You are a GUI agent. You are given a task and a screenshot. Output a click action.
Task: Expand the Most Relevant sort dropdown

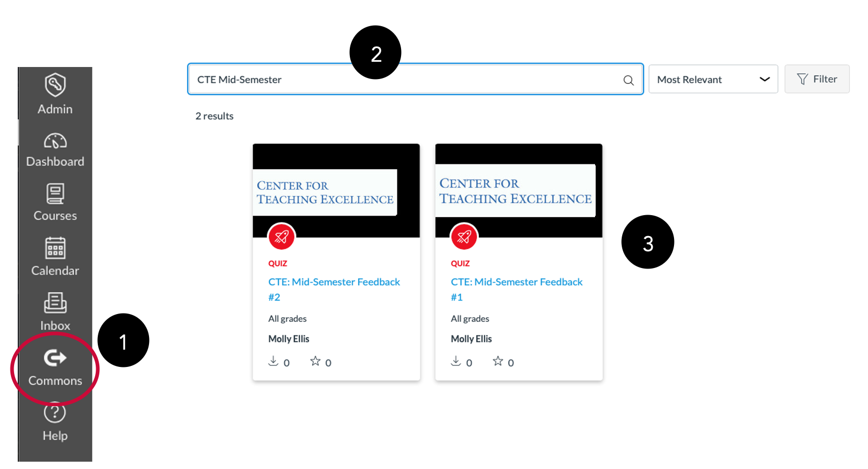[713, 79]
